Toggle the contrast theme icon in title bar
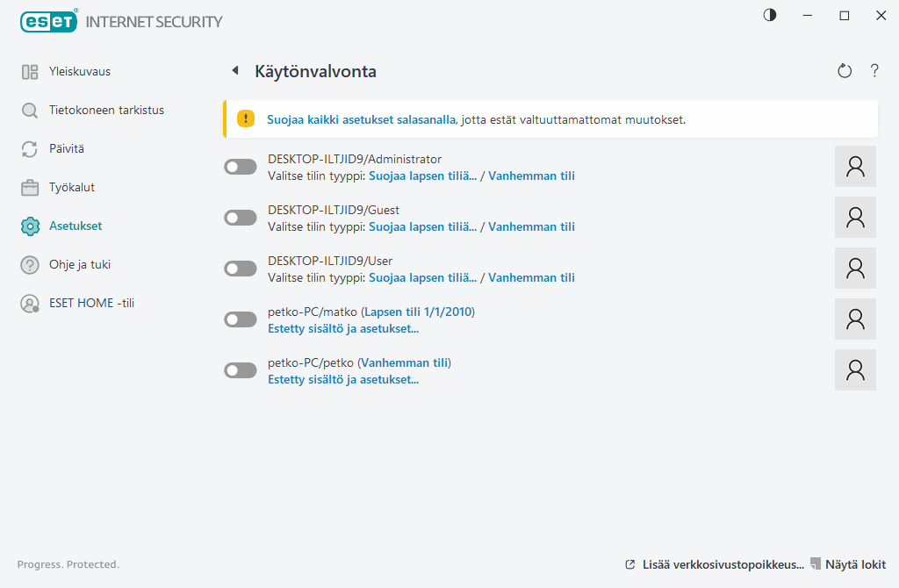This screenshot has width=899, height=588. (770, 16)
